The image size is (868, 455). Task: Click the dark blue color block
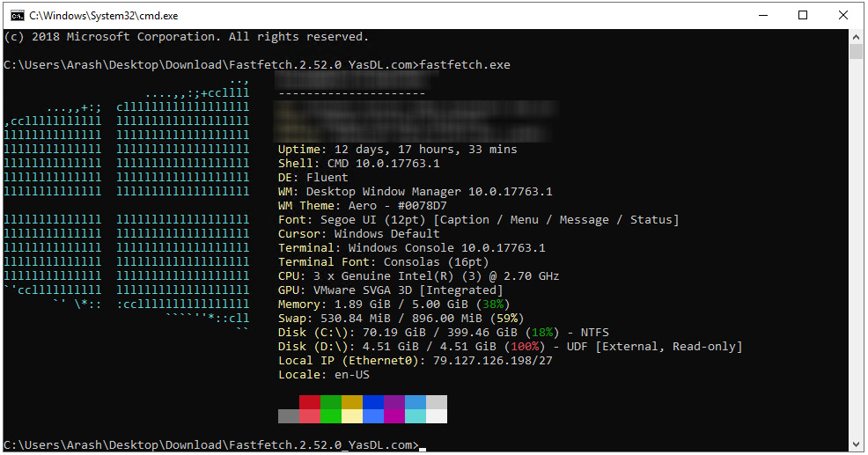point(373,402)
